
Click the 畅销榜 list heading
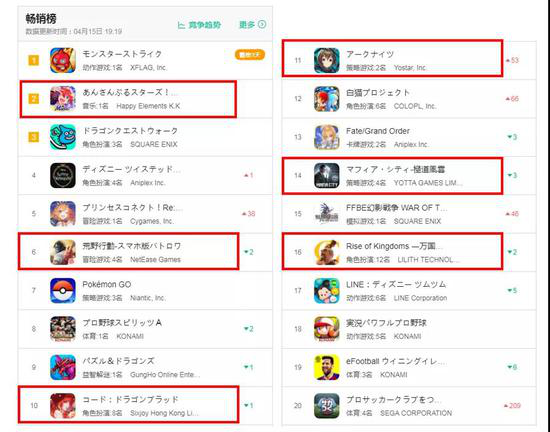[x=41, y=19]
